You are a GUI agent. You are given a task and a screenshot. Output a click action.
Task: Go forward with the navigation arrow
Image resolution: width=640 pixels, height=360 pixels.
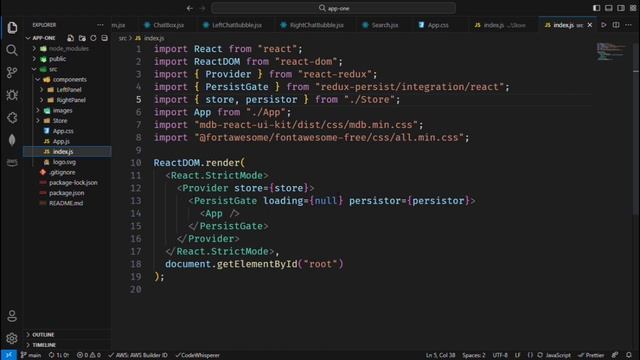coord(202,8)
